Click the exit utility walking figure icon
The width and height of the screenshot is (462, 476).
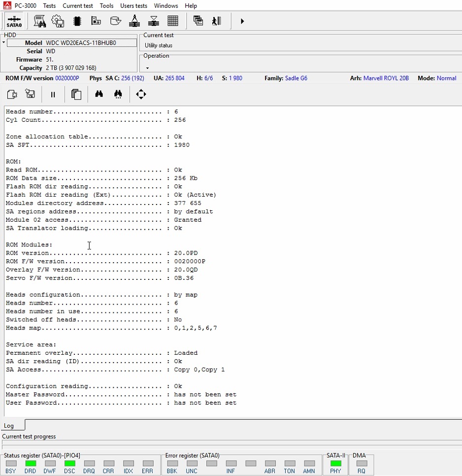point(217,21)
